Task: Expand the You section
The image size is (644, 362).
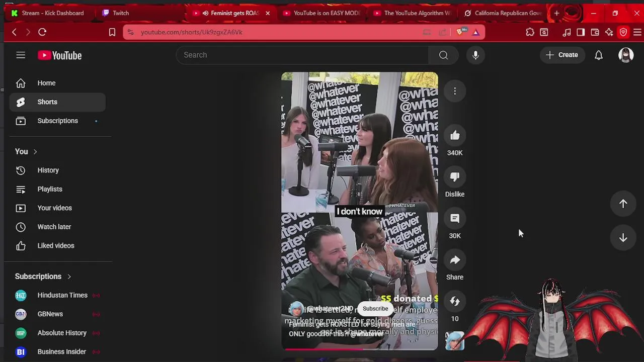Action: coord(26,151)
